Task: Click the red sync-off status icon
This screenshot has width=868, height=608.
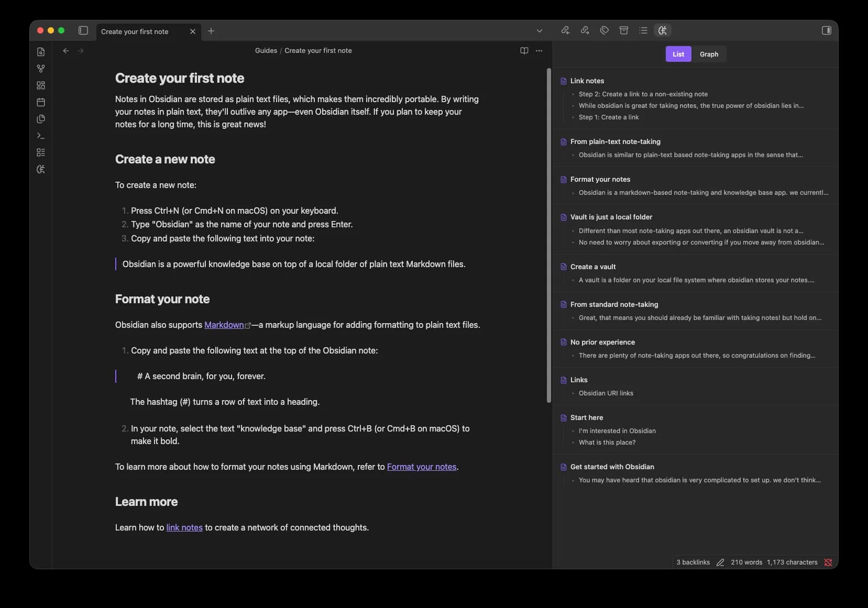Action: pos(828,562)
